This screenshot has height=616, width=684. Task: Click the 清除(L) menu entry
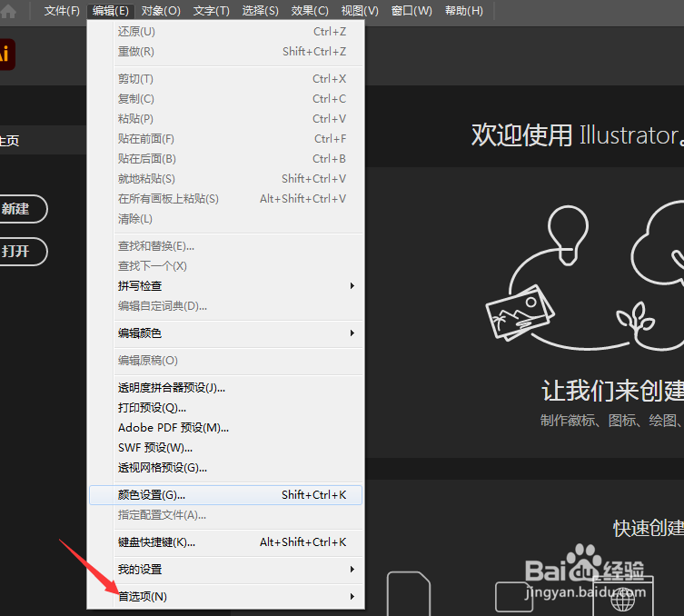click(x=225, y=219)
